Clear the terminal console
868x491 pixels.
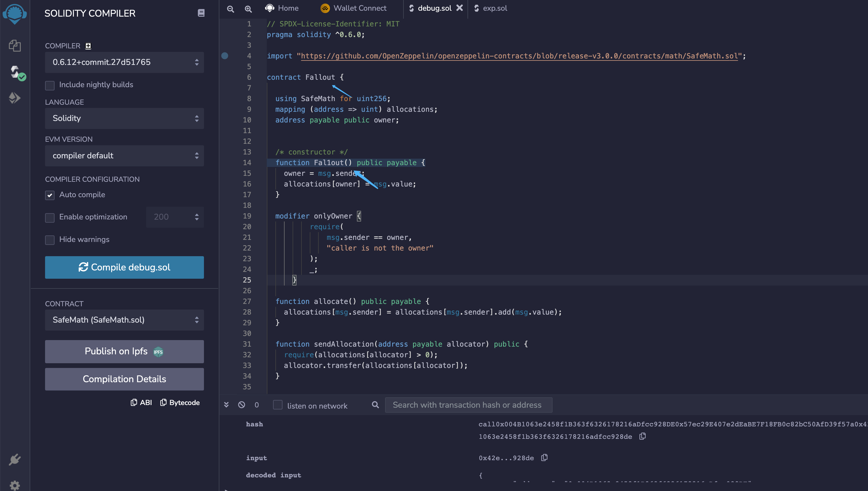241,405
